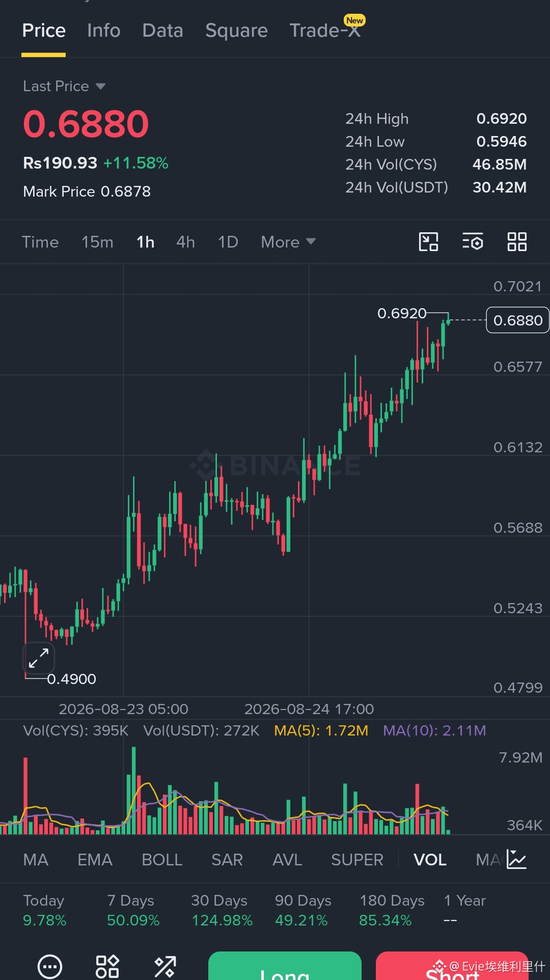
Task: Tap the Rs190.93 converted price
Action: pos(60,163)
